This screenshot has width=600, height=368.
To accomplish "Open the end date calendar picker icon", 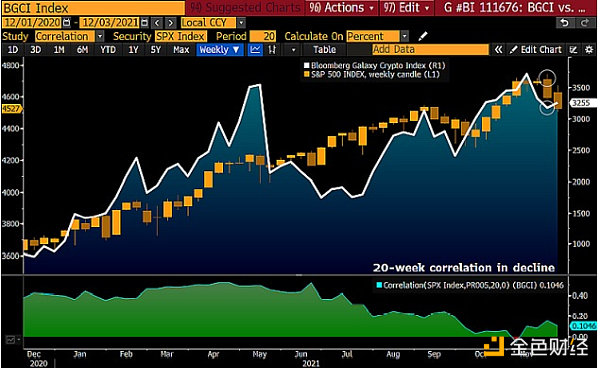I will pos(145,23).
